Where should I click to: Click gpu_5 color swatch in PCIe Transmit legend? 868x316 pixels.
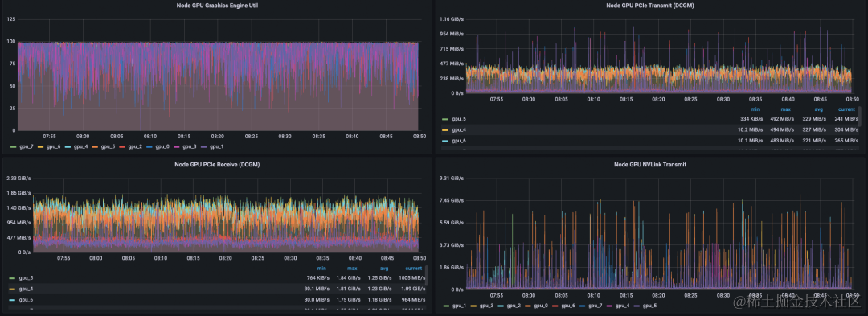click(x=445, y=119)
